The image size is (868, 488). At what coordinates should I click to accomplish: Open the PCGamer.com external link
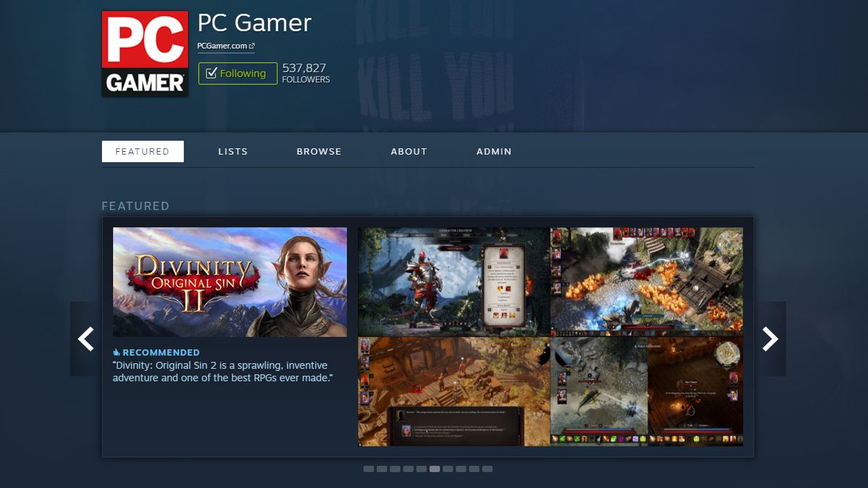(226, 46)
